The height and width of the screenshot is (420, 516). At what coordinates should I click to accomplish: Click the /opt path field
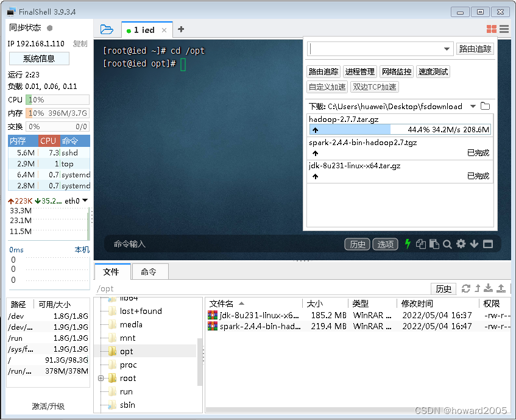coord(261,289)
